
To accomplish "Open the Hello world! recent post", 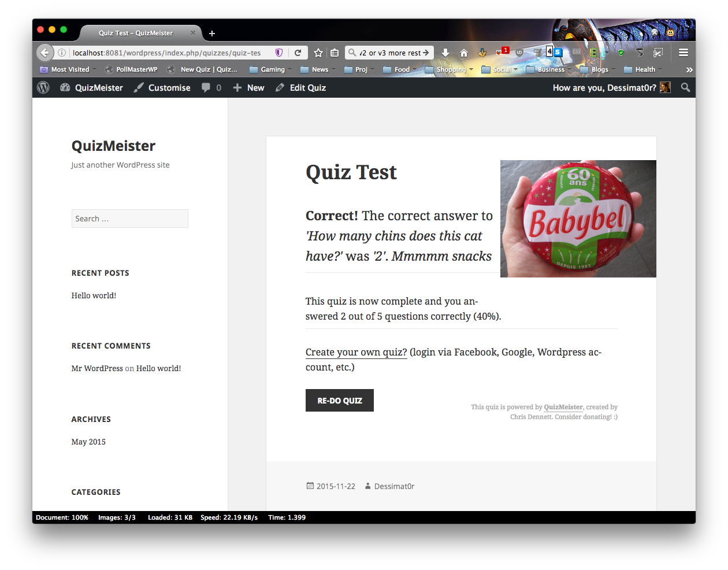I will pyautogui.click(x=94, y=295).
